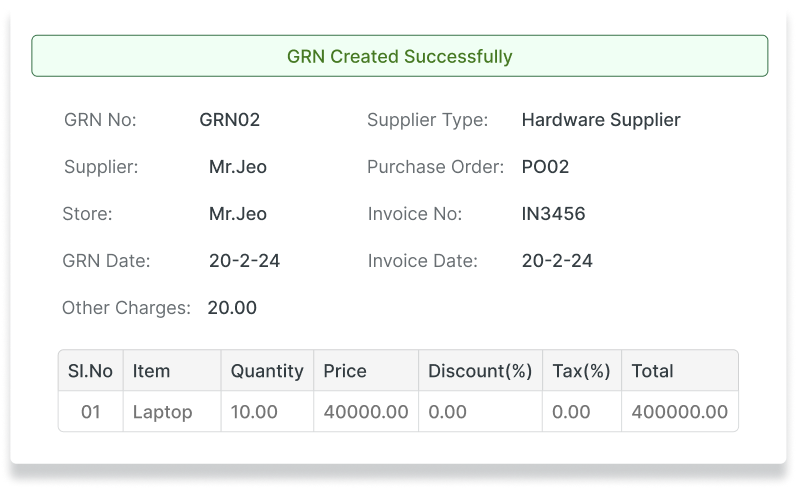The height and width of the screenshot is (489, 797).
Task: Click the supplier name Mr.Jeo
Action: (238, 167)
